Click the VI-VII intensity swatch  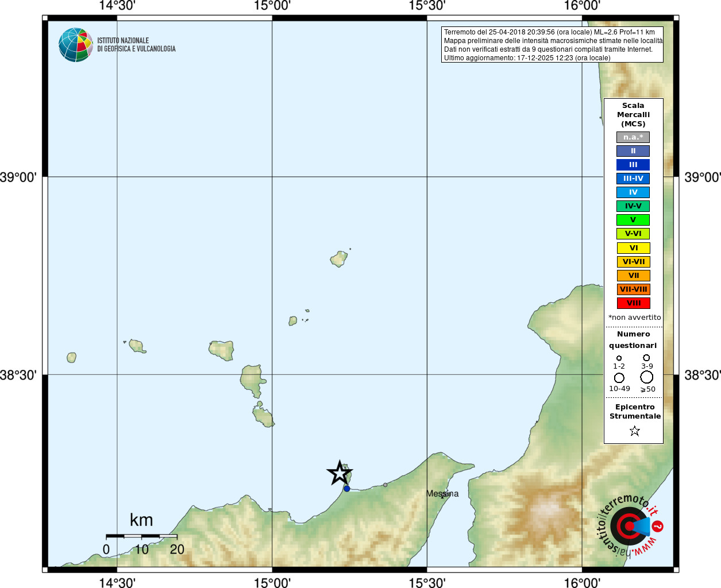pos(633,262)
